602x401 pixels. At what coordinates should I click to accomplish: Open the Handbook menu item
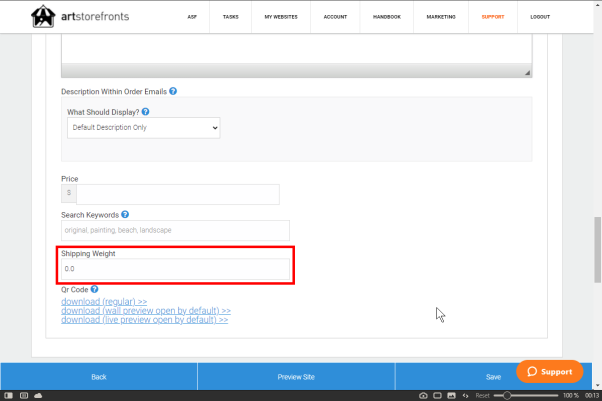point(385,17)
